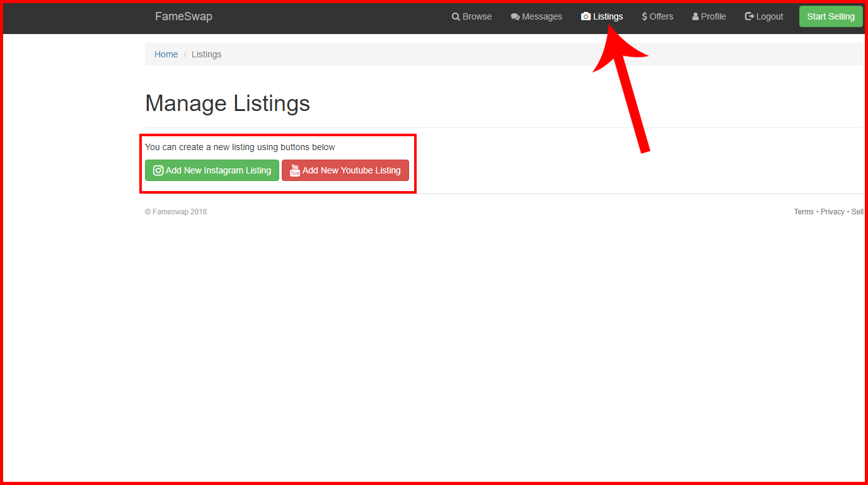
Task: Select Listings in the navigation bar
Action: pos(602,16)
